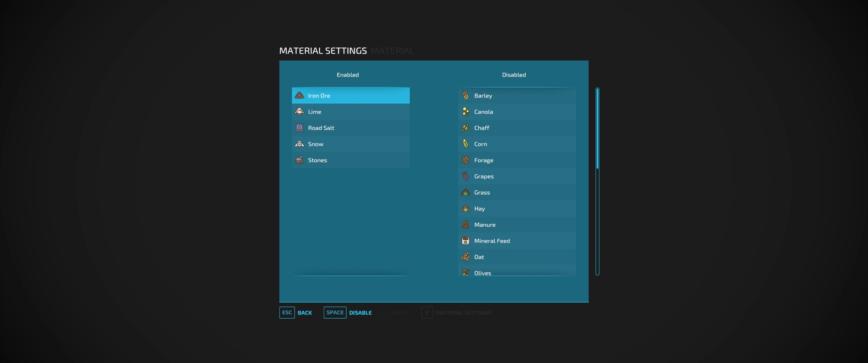Click the Hay pile icon
868x363 pixels.
tap(466, 208)
